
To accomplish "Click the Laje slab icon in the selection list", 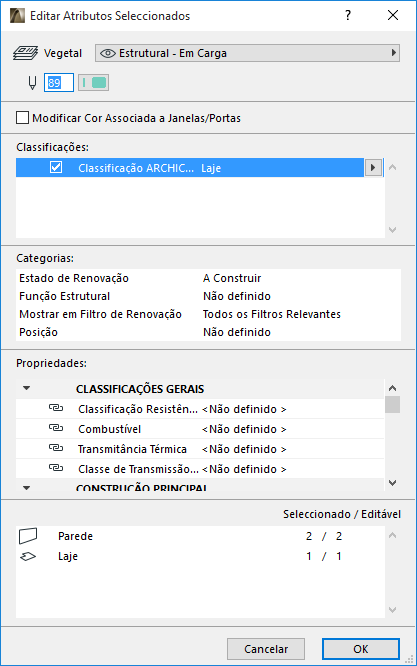I will tap(28, 556).
